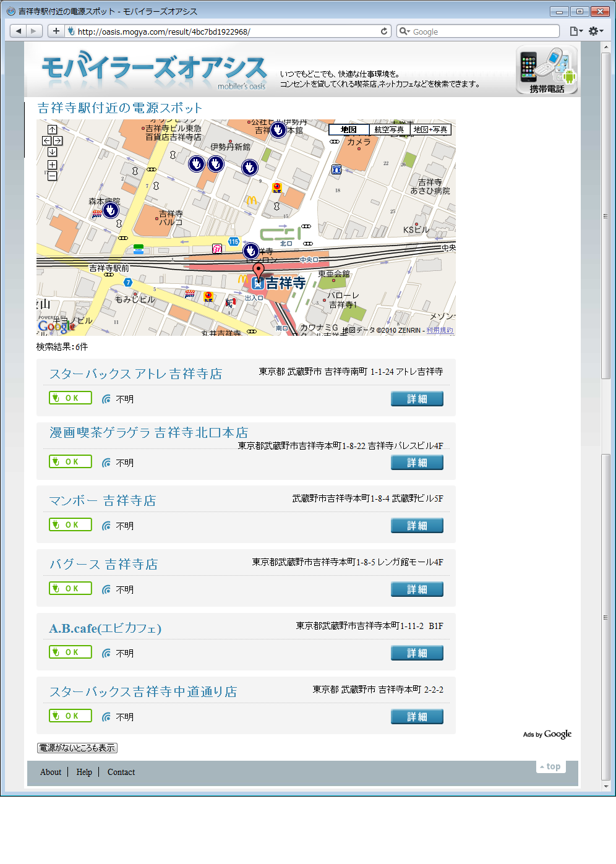Select the power marker north of 吉祥寺 station
Image resolution: width=616 pixels, height=864 pixels.
pyautogui.click(x=250, y=250)
